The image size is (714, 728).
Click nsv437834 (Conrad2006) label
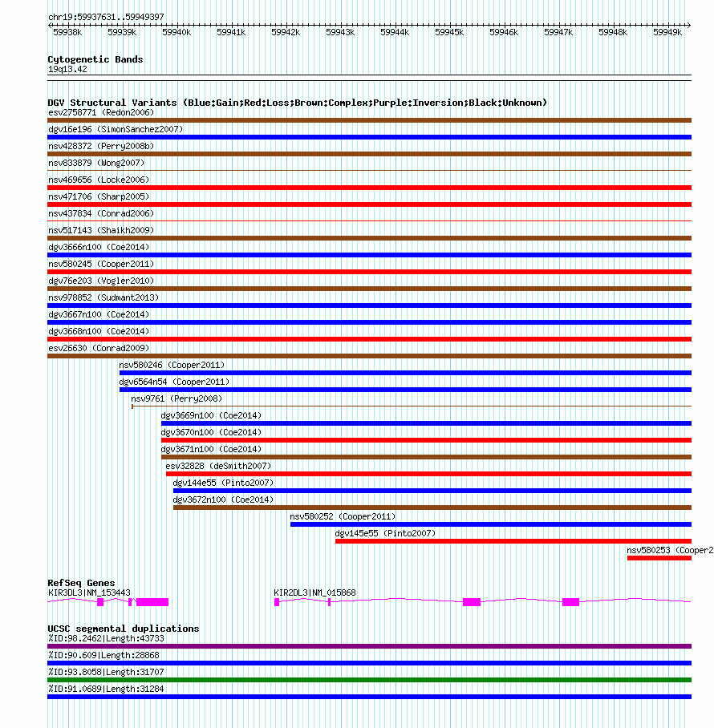click(101, 213)
